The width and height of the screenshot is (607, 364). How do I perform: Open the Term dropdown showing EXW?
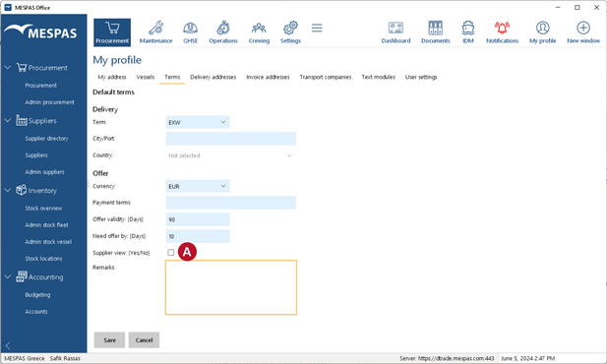(x=198, y=122)
